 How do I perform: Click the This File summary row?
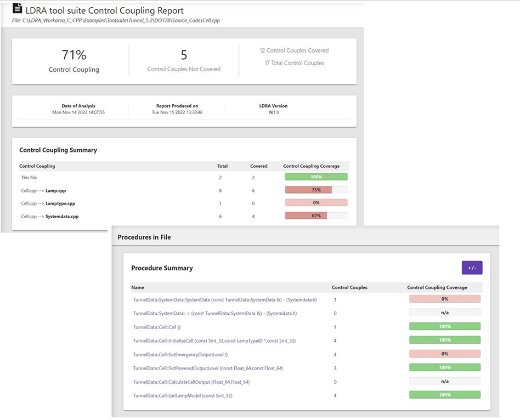pyautogui.click(x=29, y=178)
